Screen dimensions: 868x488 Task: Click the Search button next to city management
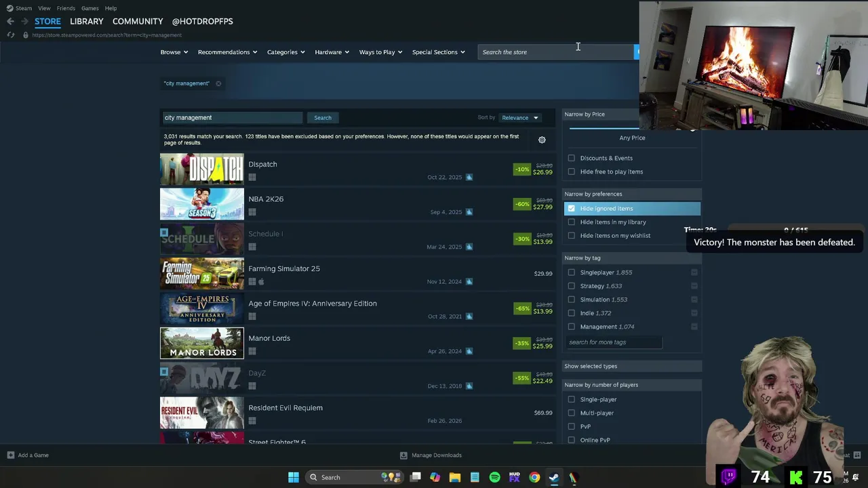(323, 118)
